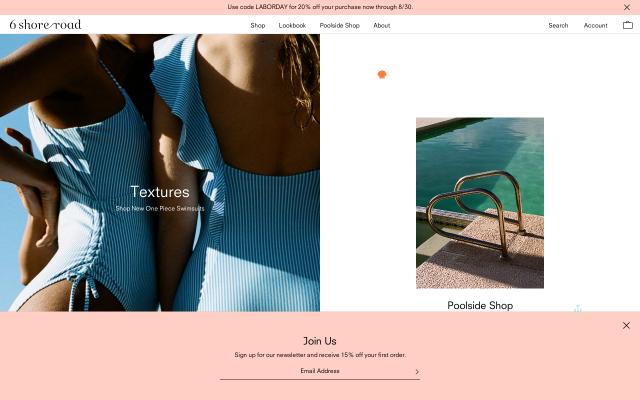640x400 pixels.
Task: Go to the Lookbook page
Action: click(x=292, y=25)
